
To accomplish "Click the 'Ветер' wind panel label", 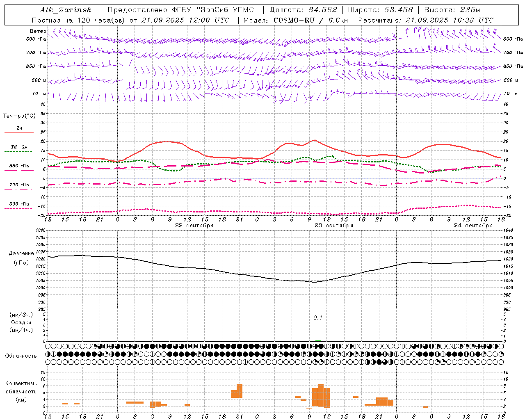I will (38, 31).
